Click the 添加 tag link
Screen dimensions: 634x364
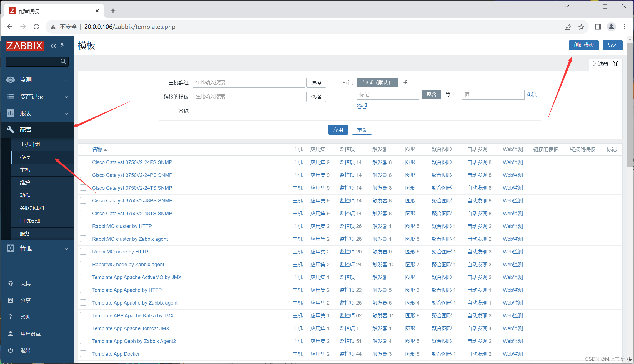362,105
